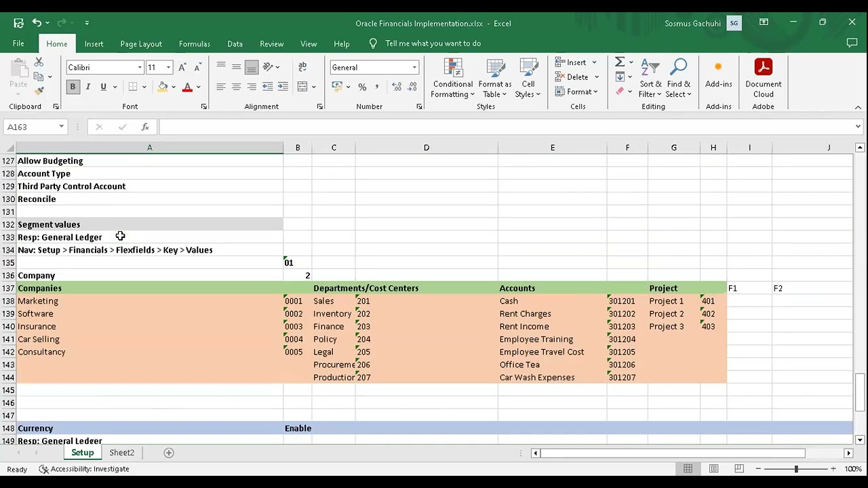Toggle Bold formatting
This screenshot has width=868, height=488.
73,87
